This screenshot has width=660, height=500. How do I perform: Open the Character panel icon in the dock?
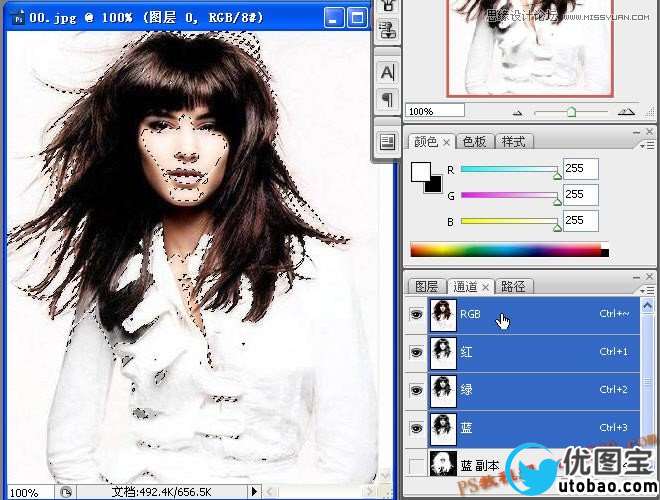tap(387, 73)
